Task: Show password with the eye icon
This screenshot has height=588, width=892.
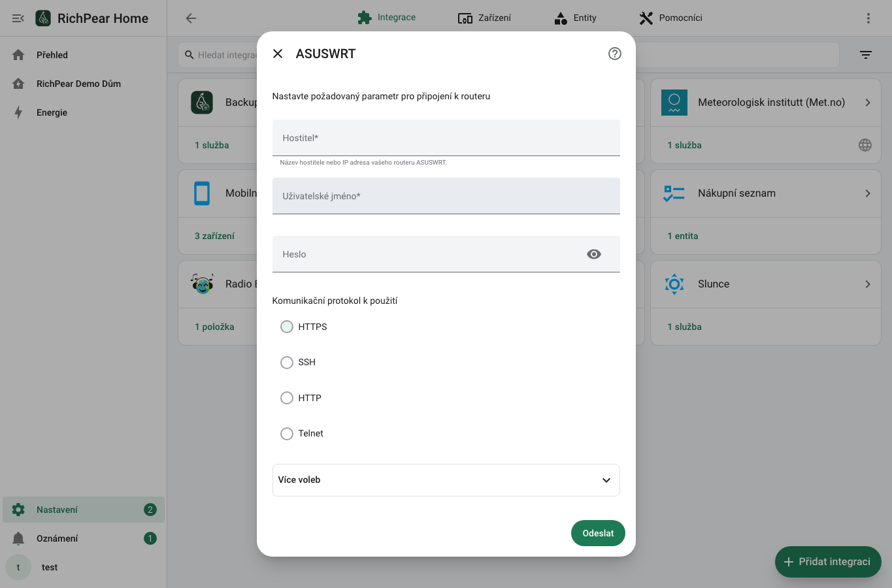Action: coord(594,254)
